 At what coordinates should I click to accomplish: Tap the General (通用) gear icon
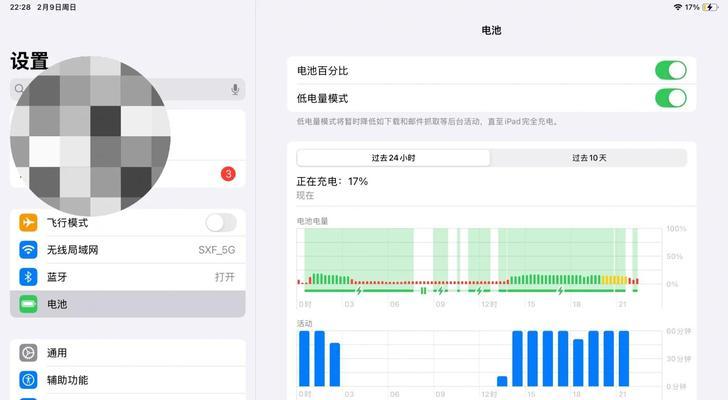tap(28, 353)
